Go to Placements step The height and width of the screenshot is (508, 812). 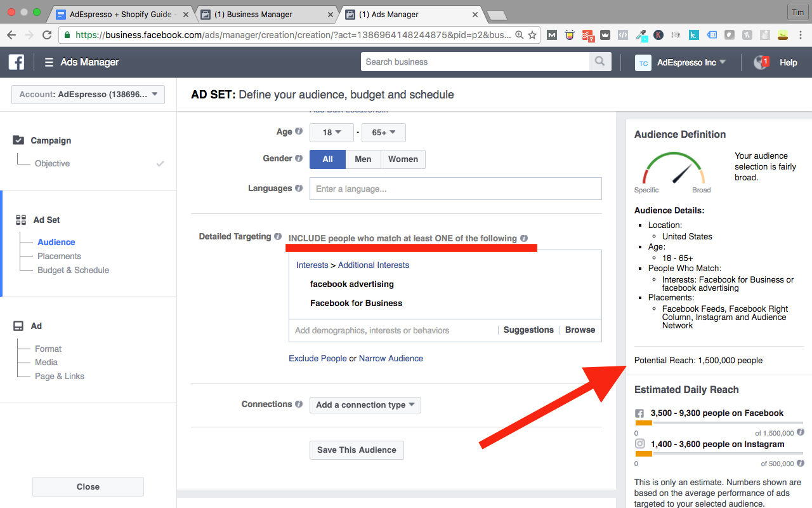[x=59, y=256]
